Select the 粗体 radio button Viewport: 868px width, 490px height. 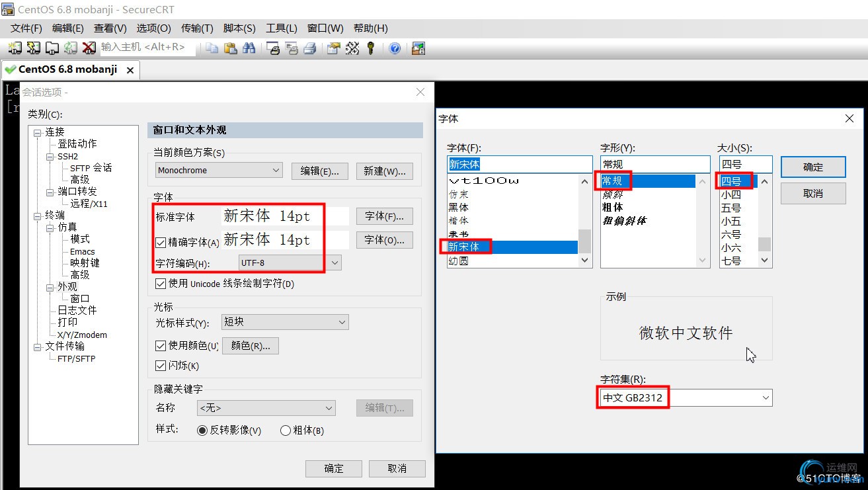pos(286,430)
